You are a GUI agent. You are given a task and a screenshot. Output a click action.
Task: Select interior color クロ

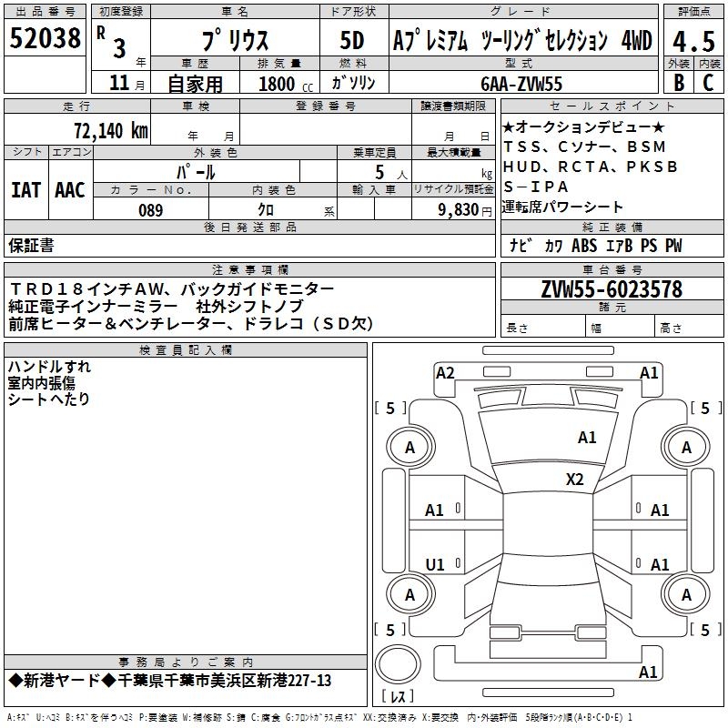pos(266,209)
